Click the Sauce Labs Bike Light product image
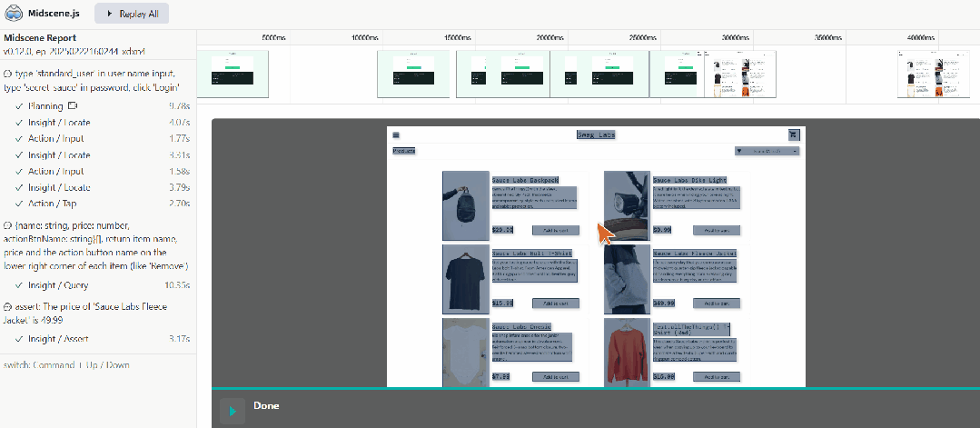The height and width of the screenshot is (428, 980). click(627, 206)
